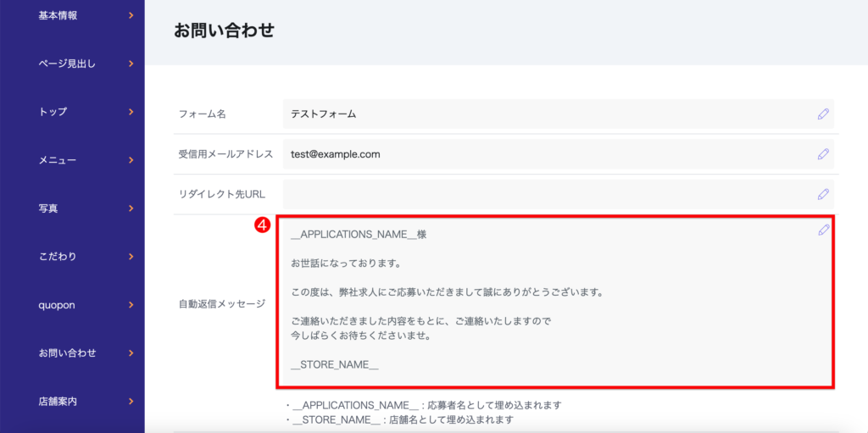The width and height of the screenshot is (868, 433).
Task: Click the お問い合わせ page heading
Action: (224, 31)
